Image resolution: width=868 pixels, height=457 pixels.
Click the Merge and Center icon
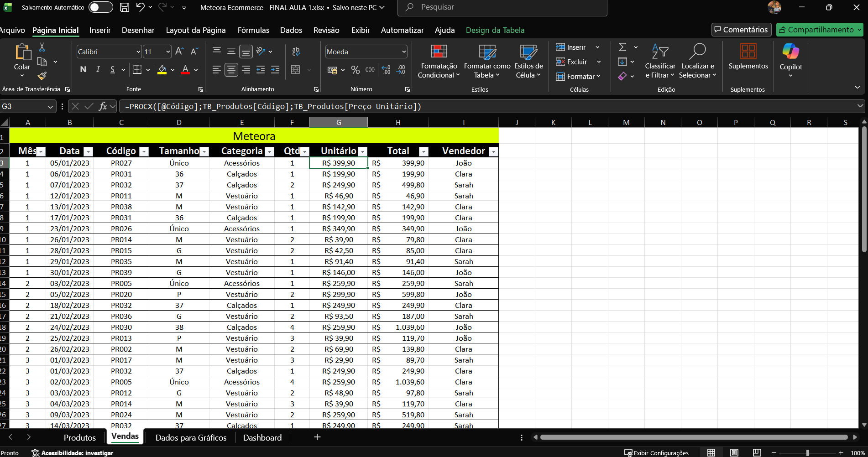(296, 70)
